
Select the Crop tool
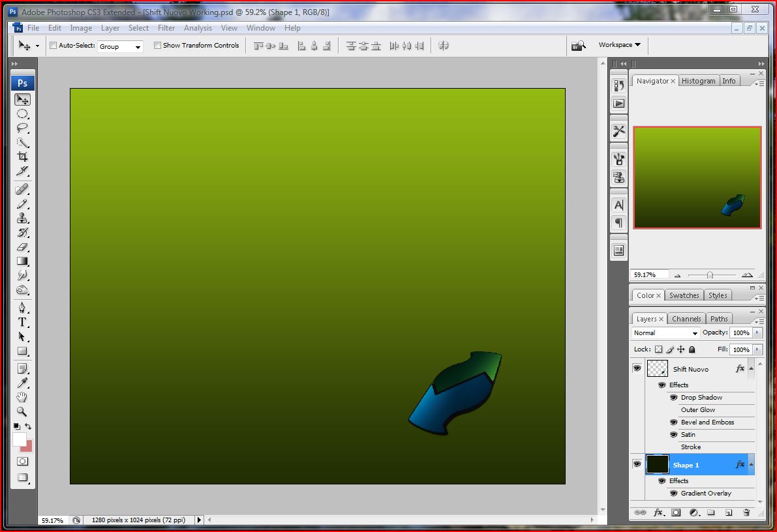23,156
